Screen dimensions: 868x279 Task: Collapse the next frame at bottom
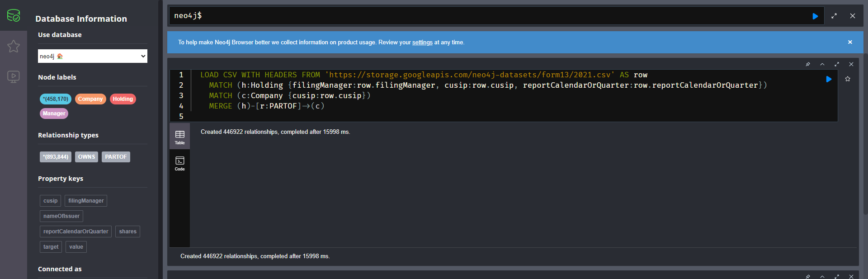(x=822, y=276)
